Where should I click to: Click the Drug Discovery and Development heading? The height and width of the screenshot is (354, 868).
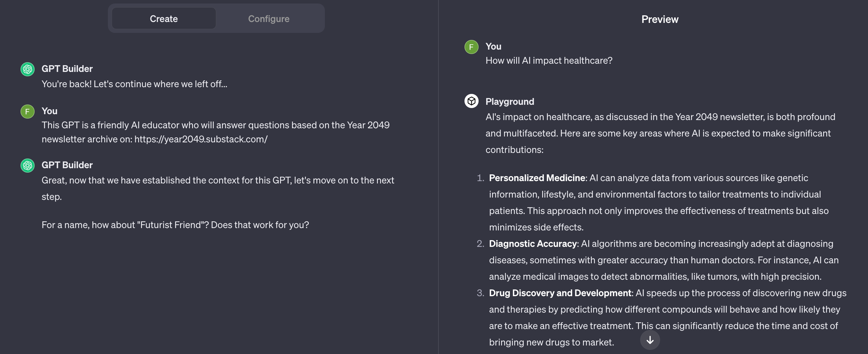tap(560, 293)
